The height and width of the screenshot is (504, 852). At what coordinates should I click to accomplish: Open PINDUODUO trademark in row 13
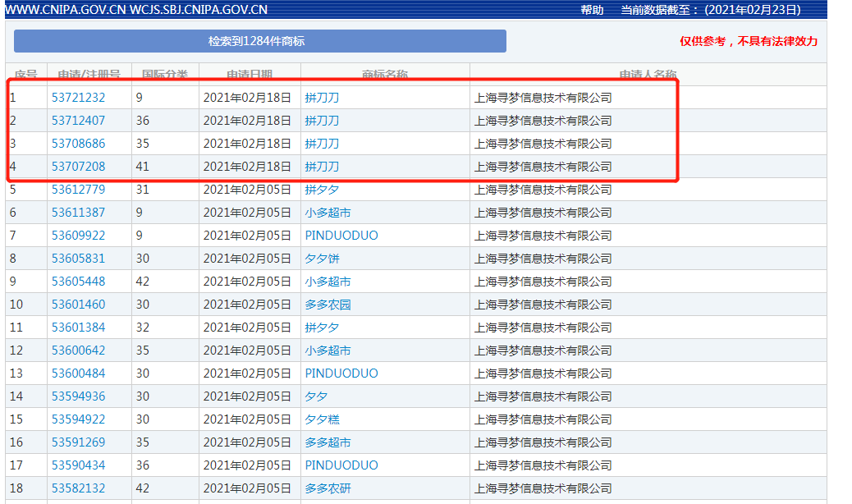pos(341,373)
